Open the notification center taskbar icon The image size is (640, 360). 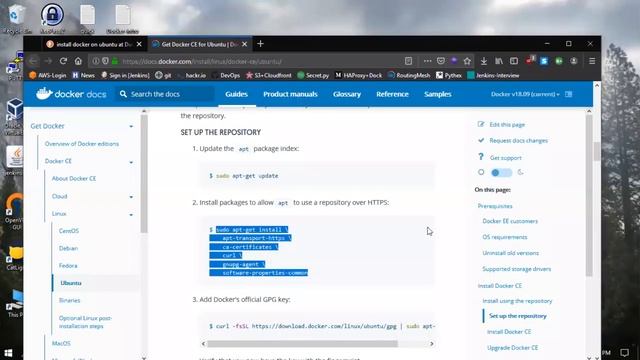[624, 352]
